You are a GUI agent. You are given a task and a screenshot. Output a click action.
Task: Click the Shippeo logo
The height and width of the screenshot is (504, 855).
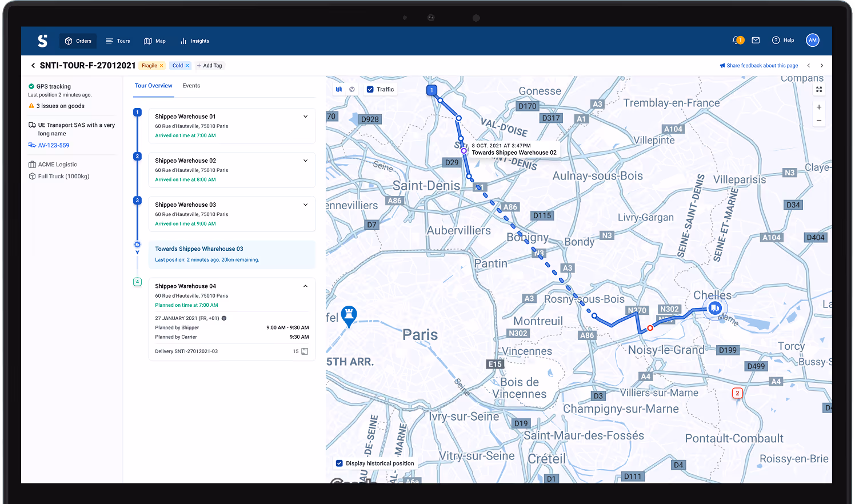click(42, 41)
